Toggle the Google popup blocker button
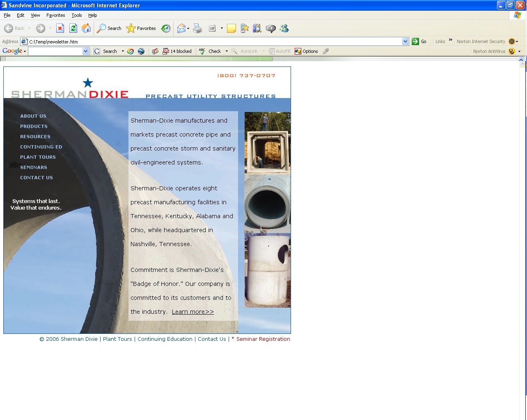Screen dimensions: 527x420 tap(177, 51)
